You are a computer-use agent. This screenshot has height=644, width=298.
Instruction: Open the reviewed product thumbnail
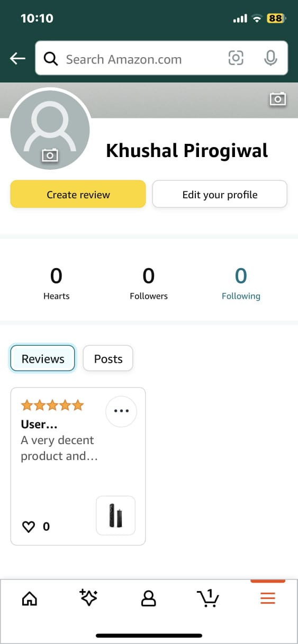[115, 516]
